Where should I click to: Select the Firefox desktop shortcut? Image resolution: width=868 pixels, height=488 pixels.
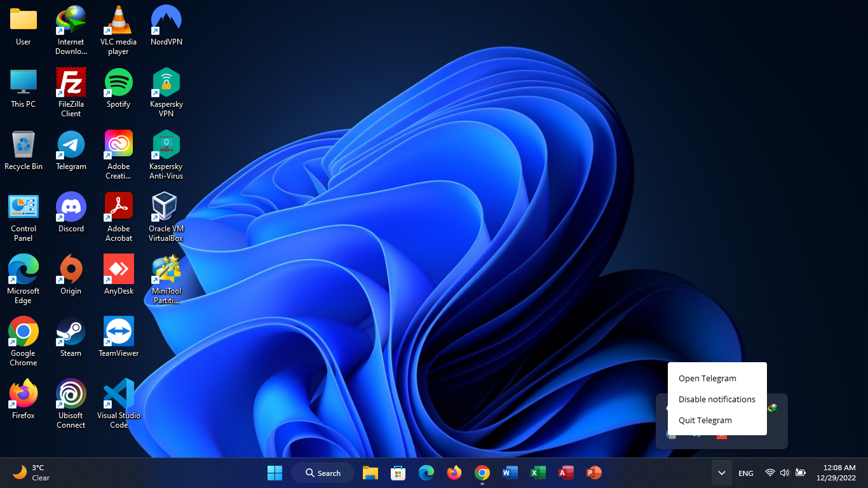[x=24, y=400]
